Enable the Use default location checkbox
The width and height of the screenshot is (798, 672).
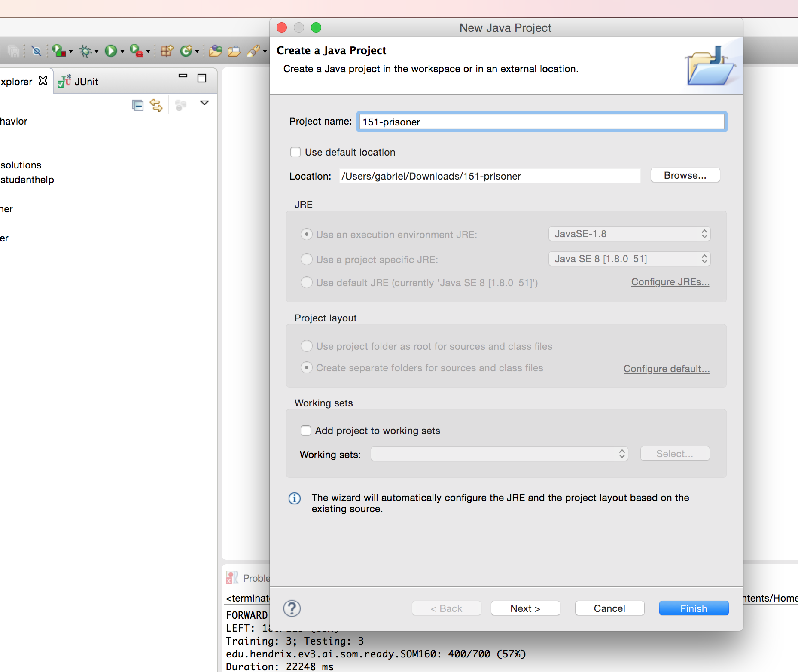point(295,152)
